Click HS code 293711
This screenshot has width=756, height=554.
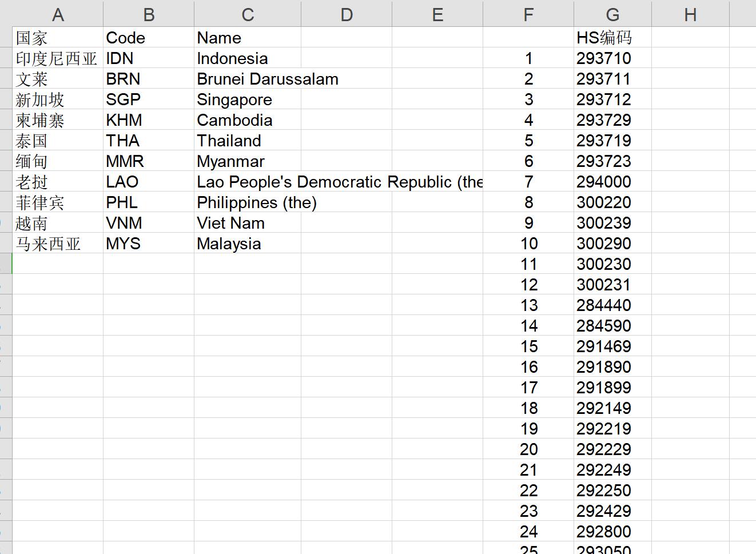(612, 78)
